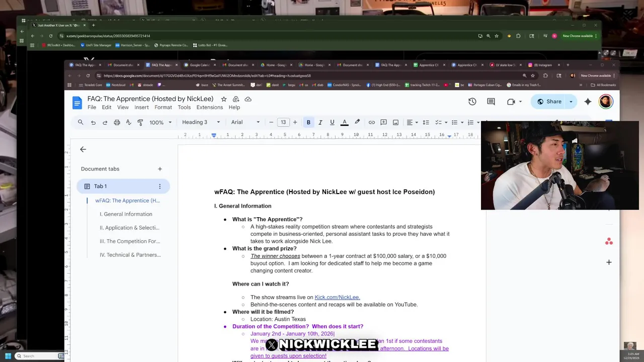Toggle italic formatting
This screenshot has width=644, height=362.
[x=320, y=122]
